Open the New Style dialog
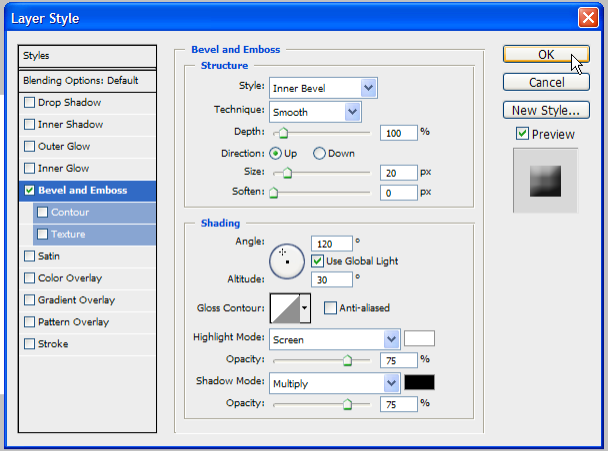 coord(546,110)
